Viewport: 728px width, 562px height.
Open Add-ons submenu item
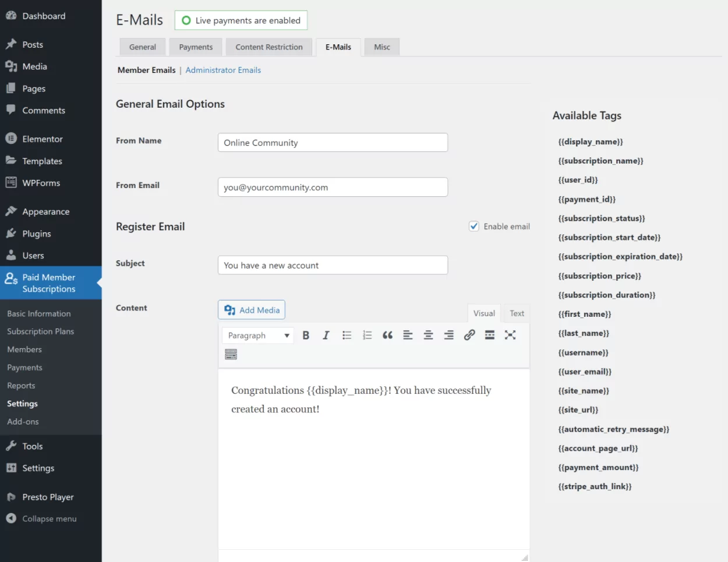[x=23, y=422]
